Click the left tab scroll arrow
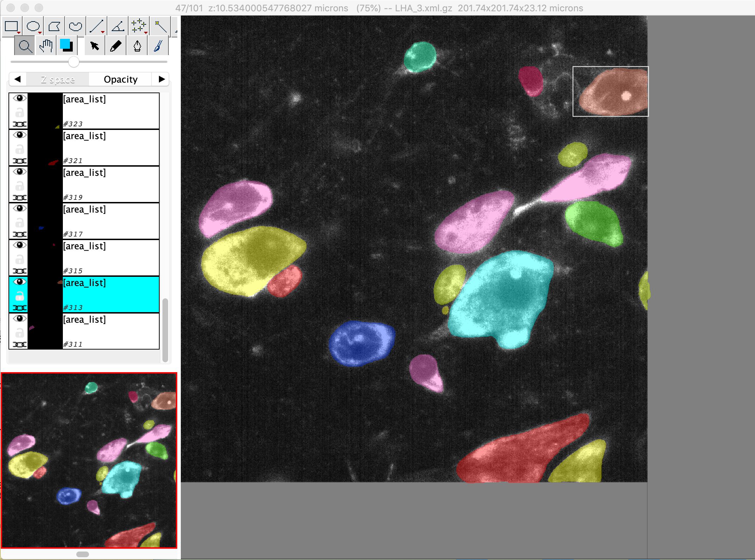The width and height of the screenshot is (755, 560). 18,79
